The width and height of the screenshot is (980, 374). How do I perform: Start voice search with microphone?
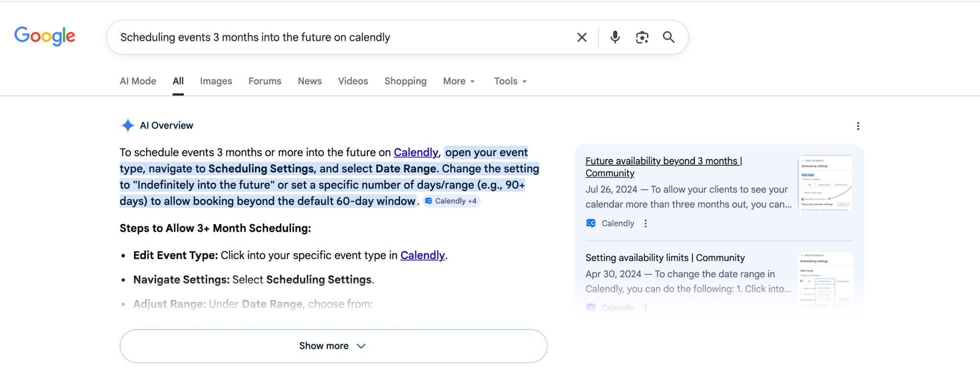pyautogui.click(x=615, y=37)
